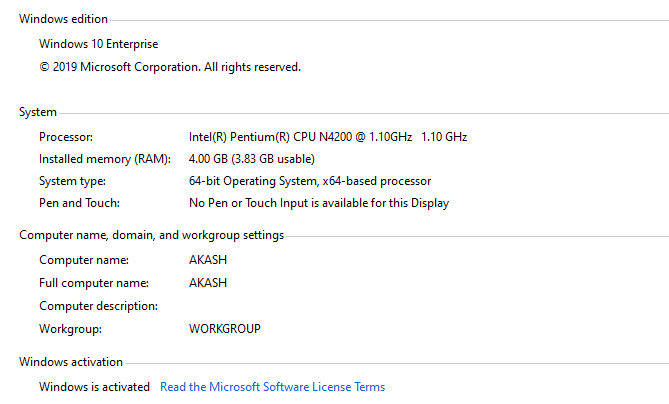The width and height of the screenshot is (669, 404).
Task: Click the 'Windows edition' section heading
Action: click(x=63, y=19)
